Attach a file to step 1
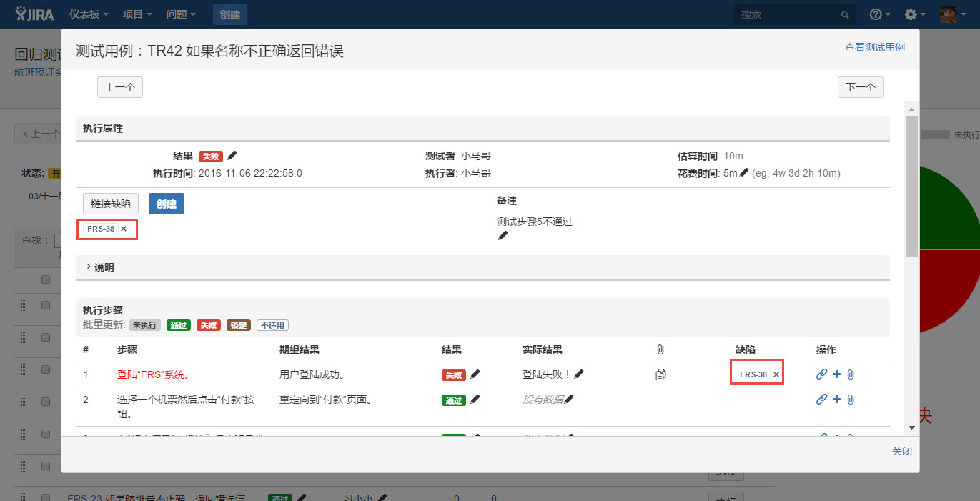 pos(851,374)
